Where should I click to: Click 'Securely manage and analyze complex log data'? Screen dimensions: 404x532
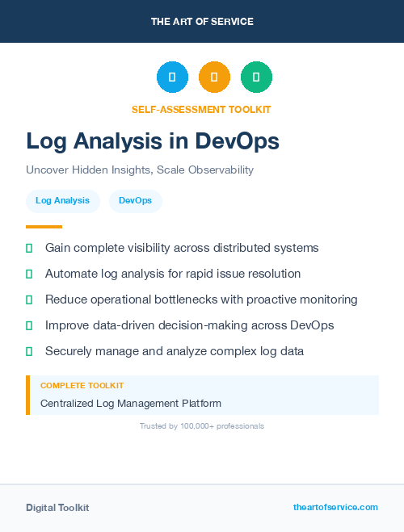[x=175, y=351]
